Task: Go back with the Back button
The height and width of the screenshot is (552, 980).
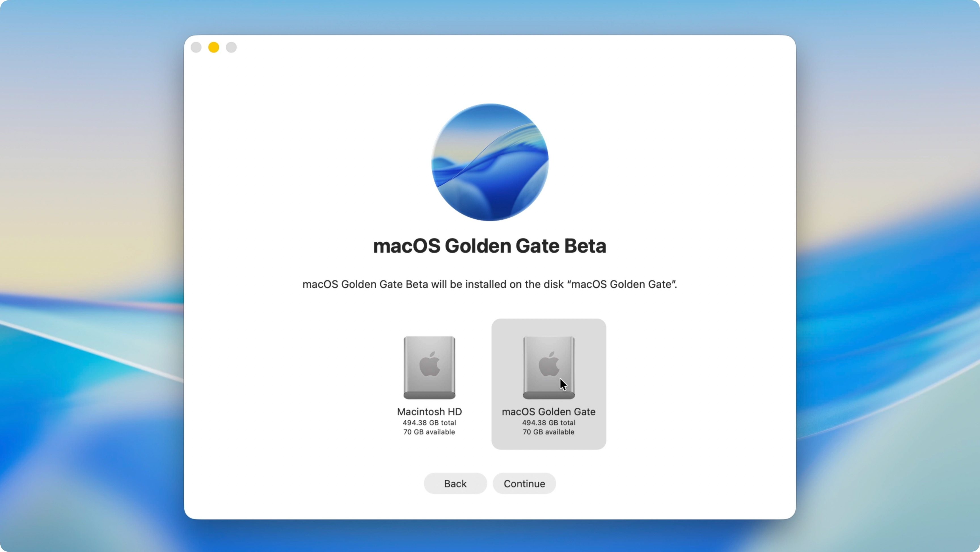Action: tap(455, 483)
